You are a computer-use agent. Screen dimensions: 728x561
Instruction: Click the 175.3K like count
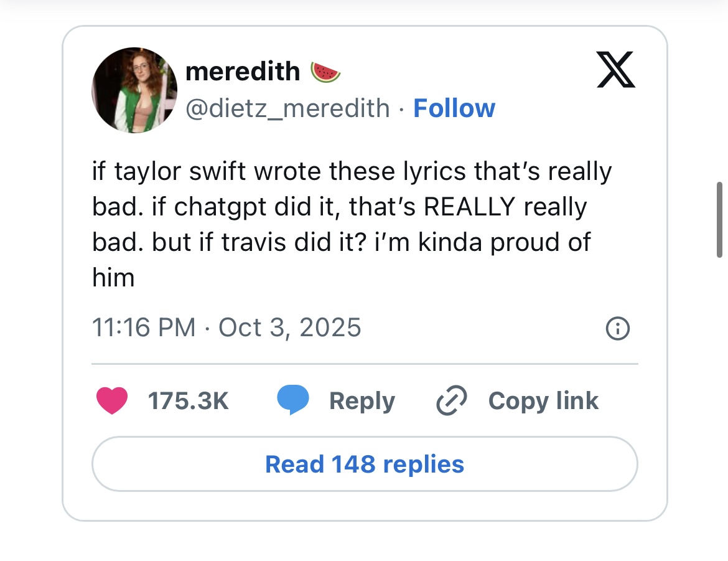tap(189, 400)
